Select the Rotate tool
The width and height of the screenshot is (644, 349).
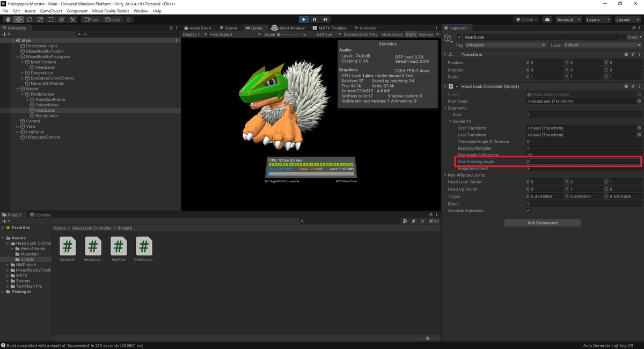(x=29, y=19)
